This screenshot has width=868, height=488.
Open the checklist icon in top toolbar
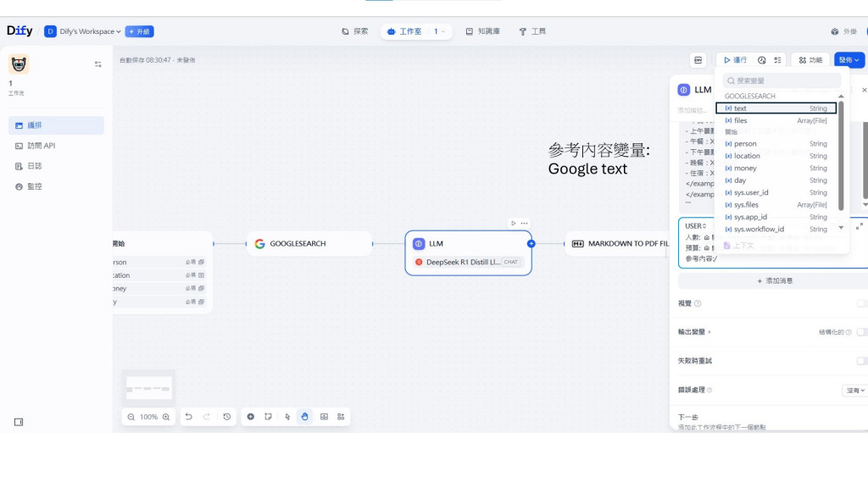pos(778,60)
